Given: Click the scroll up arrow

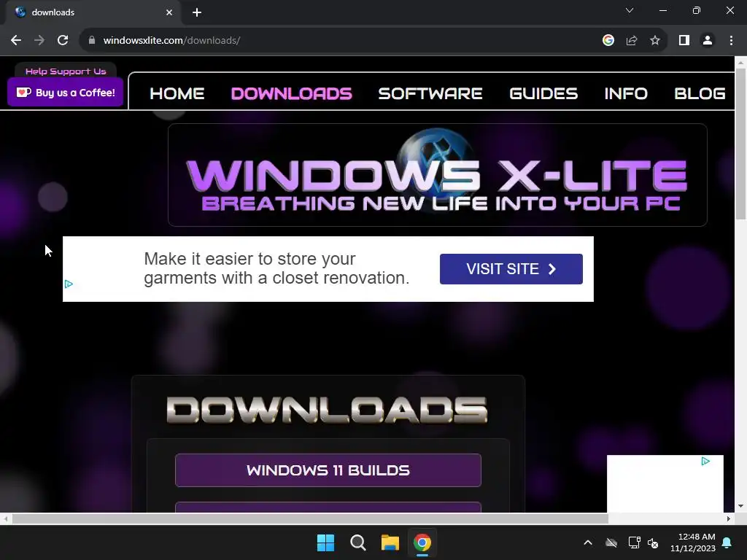Looking at the screenshot, I should (740, 63).
